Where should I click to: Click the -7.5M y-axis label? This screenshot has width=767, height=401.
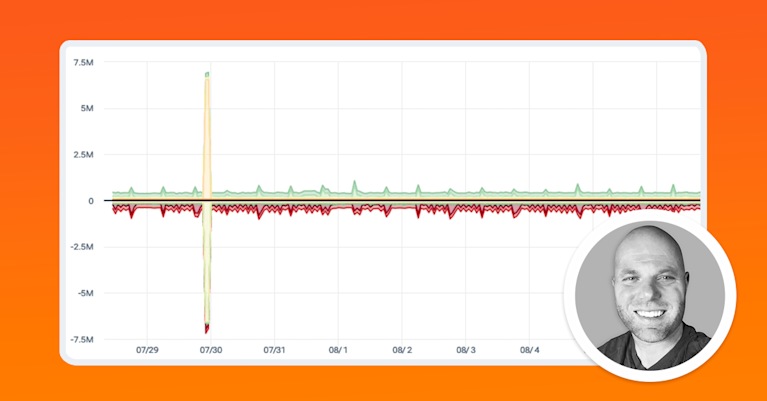click(x=82, y=339)
